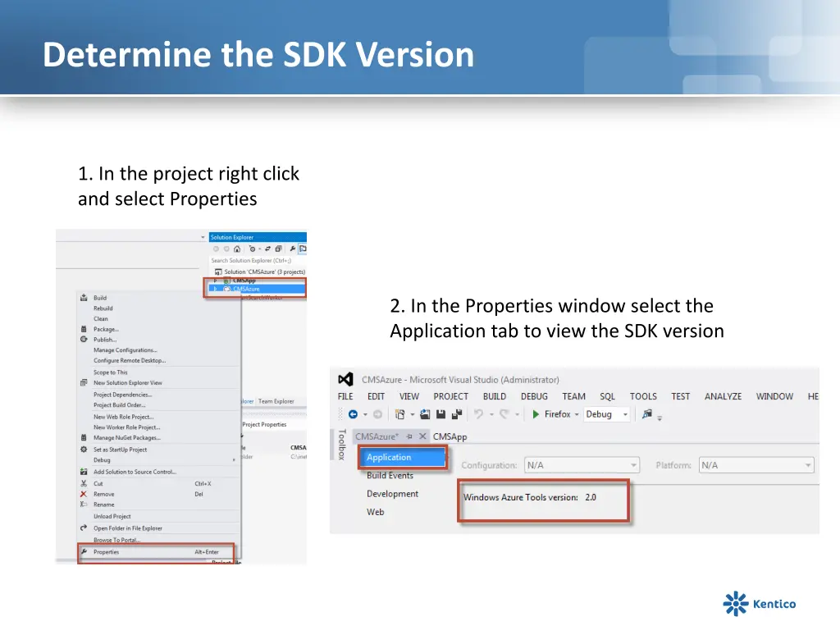Click the Publish globe icon

click(x=84, y=339)
